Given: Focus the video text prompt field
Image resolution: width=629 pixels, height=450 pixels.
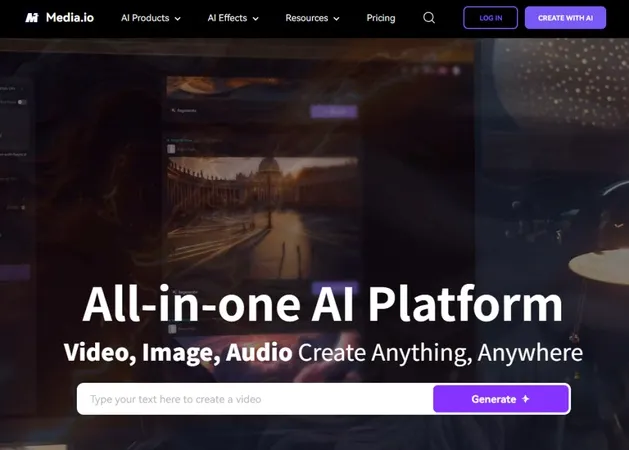Looking at the screenshot, I should (255, 399).
